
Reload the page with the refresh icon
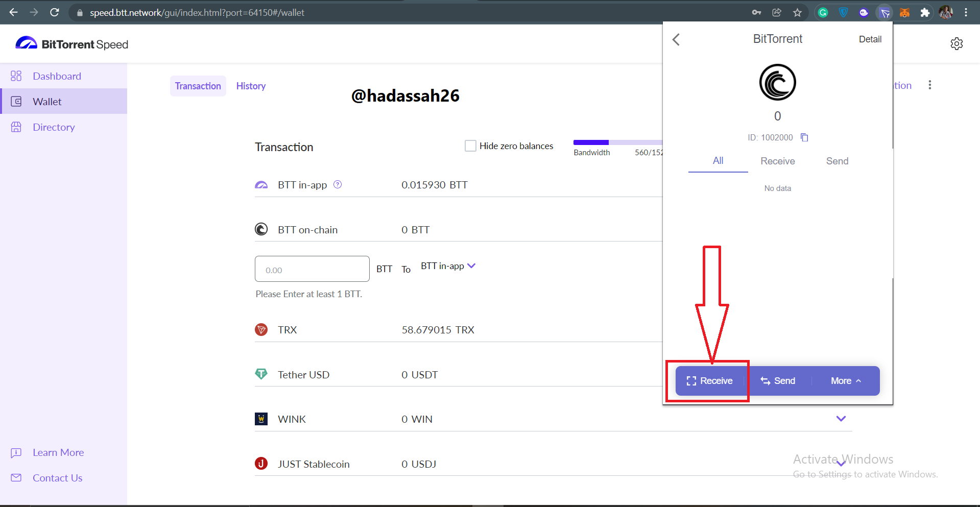(x=55, y=12)
